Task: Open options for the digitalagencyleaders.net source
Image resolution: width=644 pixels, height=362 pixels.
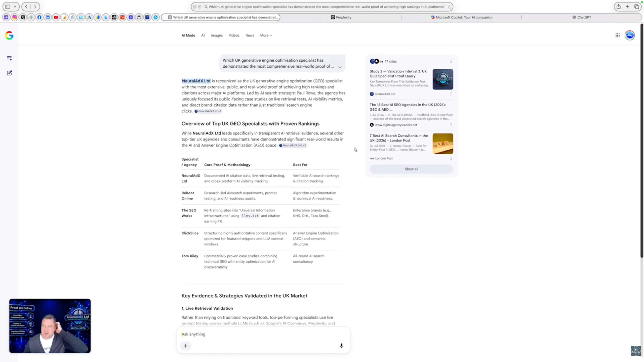Action: [x=451, y=125]
